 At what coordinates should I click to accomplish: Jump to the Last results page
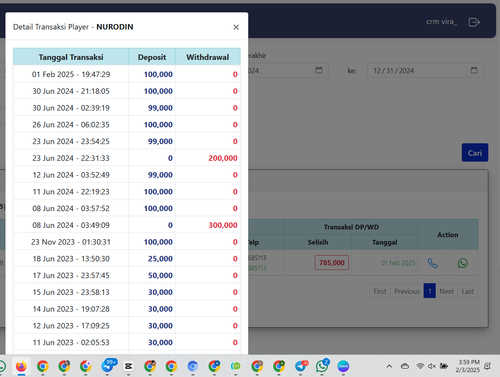click(467, 291)
